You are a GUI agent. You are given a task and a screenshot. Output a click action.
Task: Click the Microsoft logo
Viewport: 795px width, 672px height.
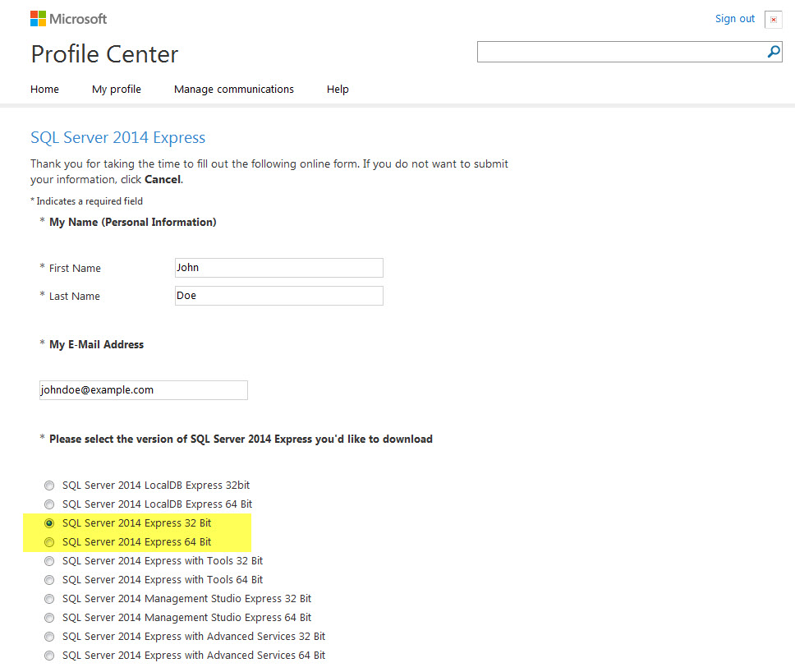[69, 19]
